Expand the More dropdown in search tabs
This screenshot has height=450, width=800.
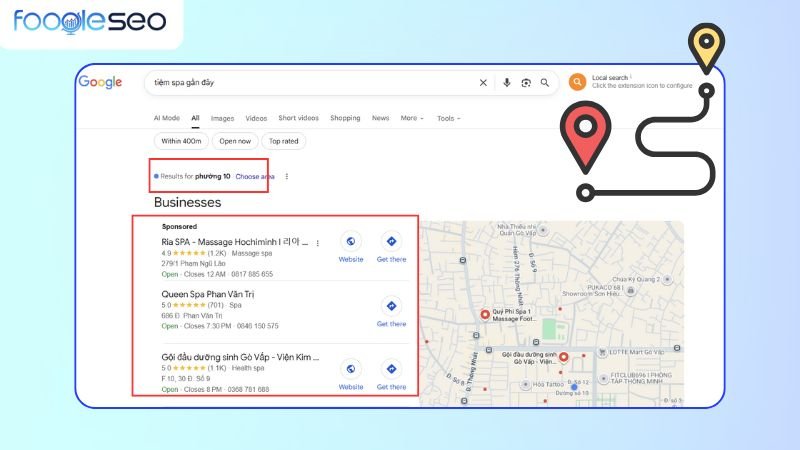click(412, 118)
